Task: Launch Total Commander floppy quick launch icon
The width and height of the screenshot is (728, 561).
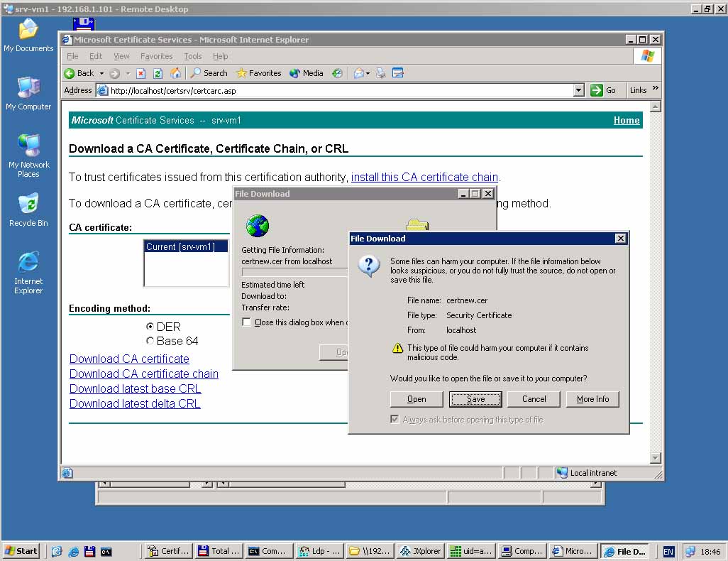Action: pos(89,551)
